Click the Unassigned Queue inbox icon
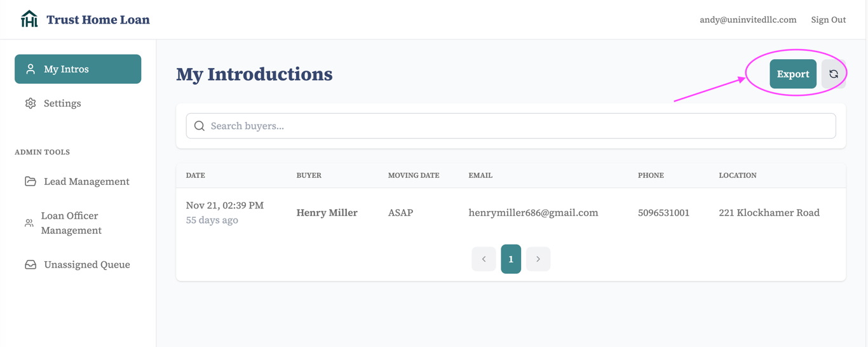Screen dimensions: 868x347 click(31, 264)
